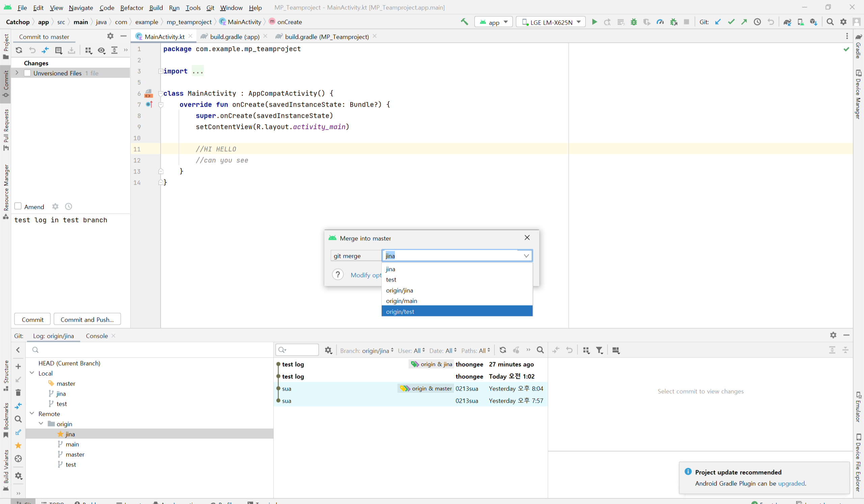Open the LGE LM-X625N device dropdown
The image size is (864, 504).
pos(550,22)
